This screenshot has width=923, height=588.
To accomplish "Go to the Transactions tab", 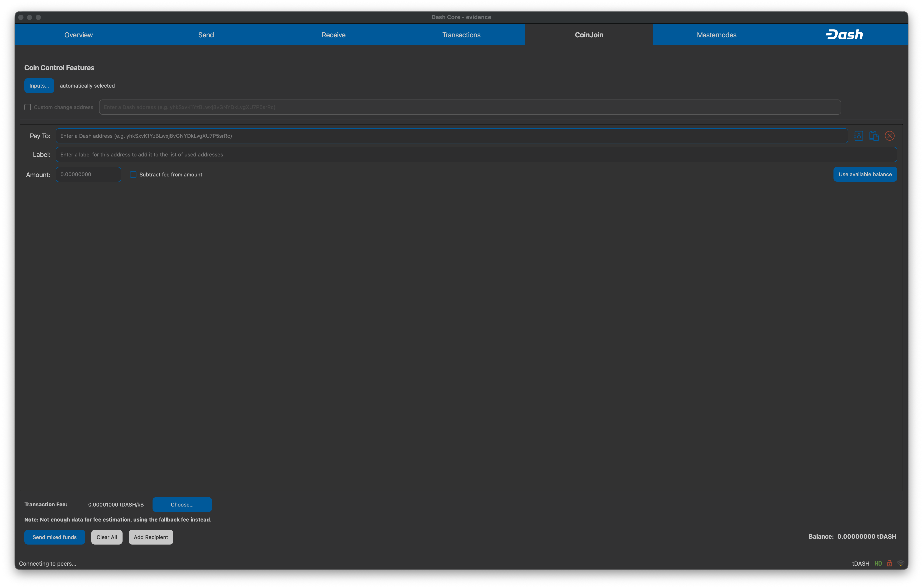I will click(x=461, y=35).
